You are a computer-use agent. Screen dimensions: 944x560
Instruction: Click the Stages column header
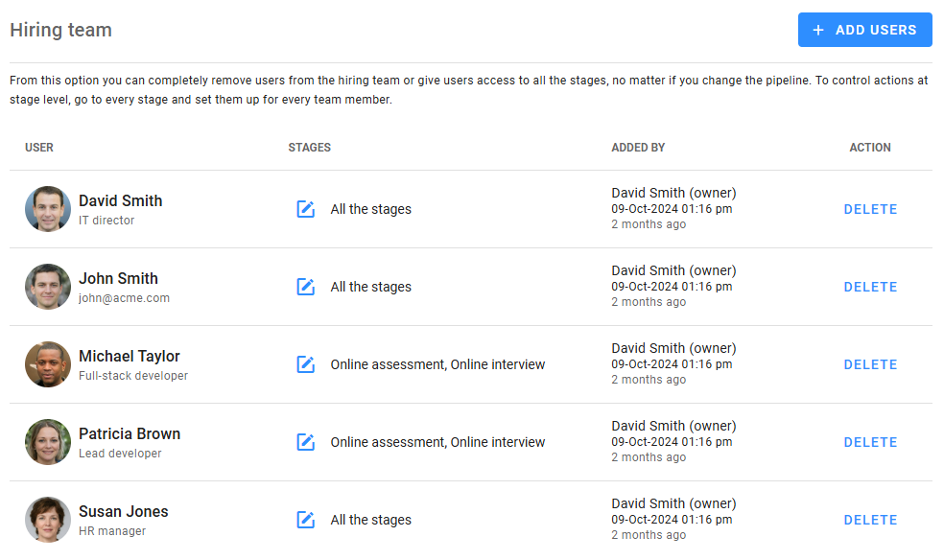click(x=309, y=148)
